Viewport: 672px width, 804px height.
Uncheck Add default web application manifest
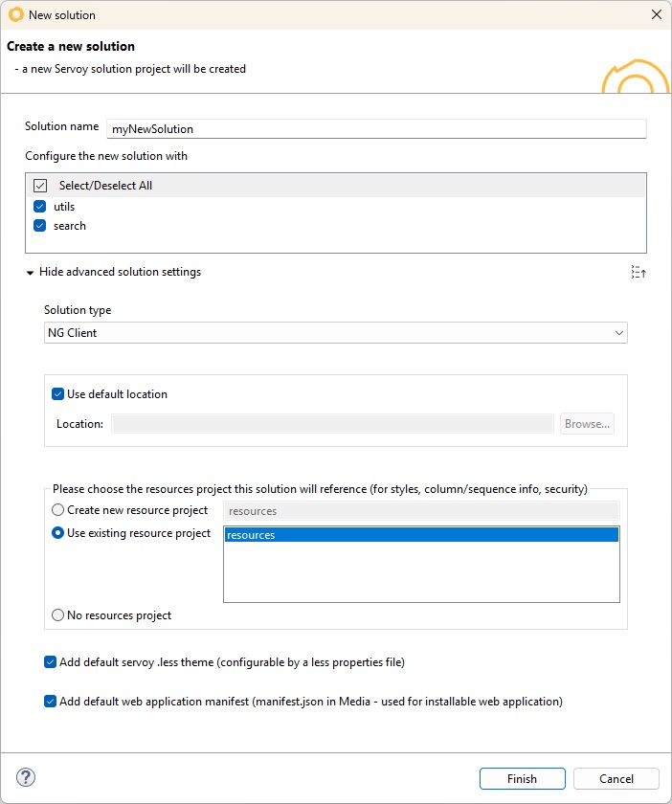(x=51, y=701)
